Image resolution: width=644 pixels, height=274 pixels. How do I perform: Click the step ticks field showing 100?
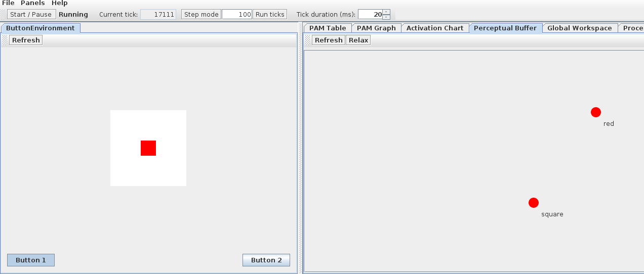(x=237, y=14)
